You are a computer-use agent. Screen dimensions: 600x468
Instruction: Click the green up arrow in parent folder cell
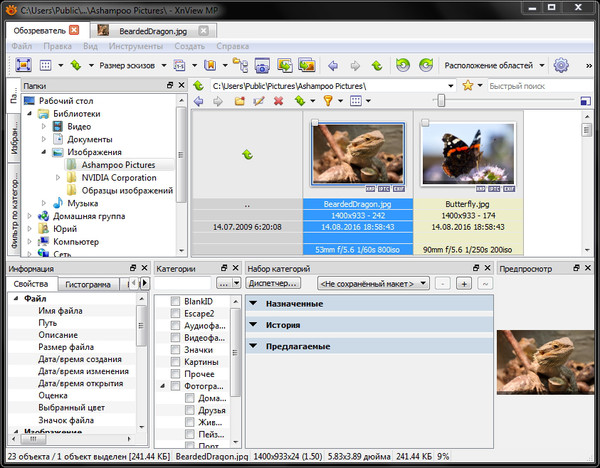click(247, 155)
